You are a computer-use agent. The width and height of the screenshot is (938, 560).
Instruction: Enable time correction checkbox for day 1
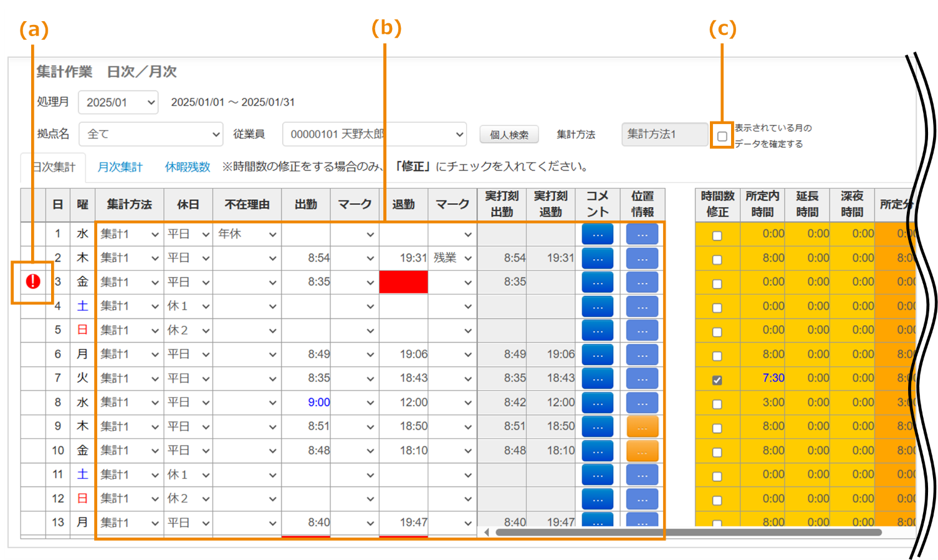click(x=717, y=235)
